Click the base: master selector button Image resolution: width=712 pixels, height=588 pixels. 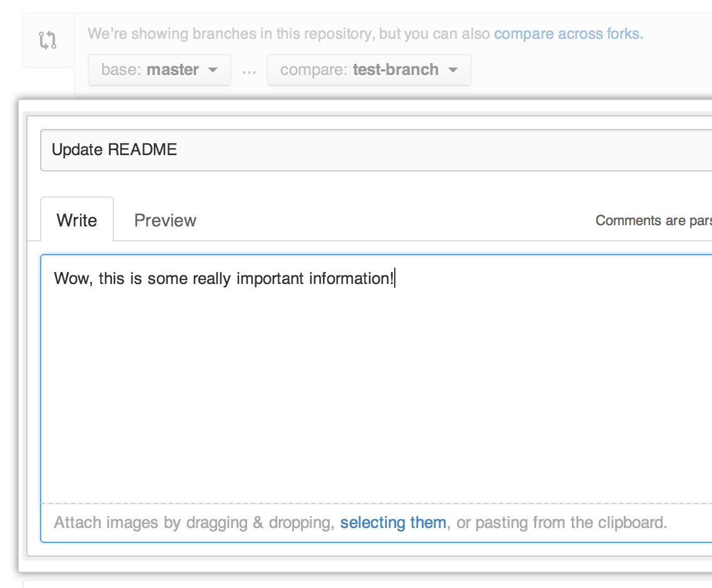tap(159, 70)
